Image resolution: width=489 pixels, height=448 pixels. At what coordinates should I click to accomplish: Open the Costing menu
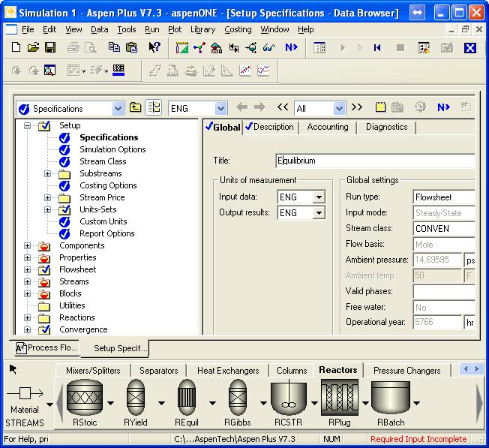pyautogui.click(x=238, y=29)
